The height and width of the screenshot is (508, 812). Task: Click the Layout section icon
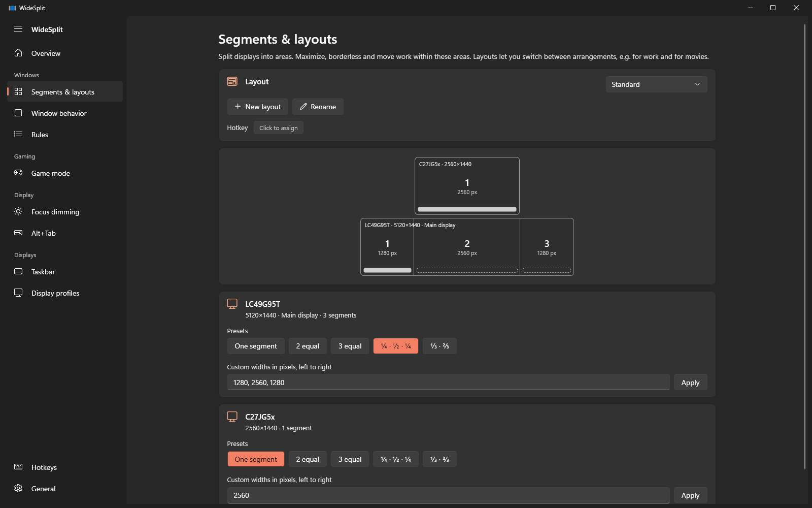232,81
